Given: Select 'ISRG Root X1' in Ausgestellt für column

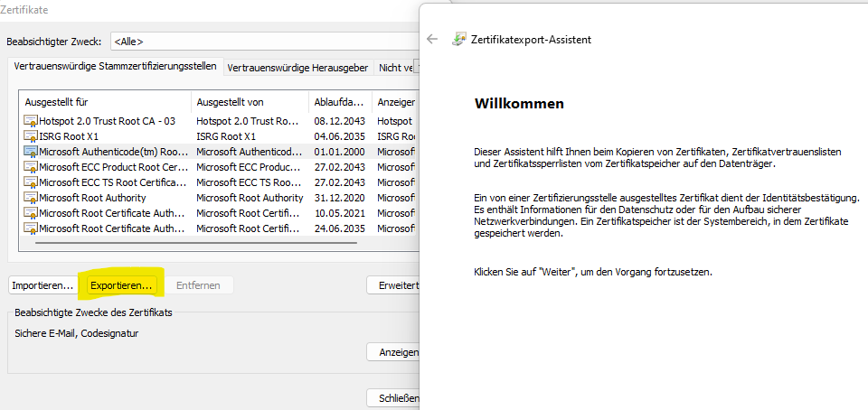Looking at the screenshot, I should click(x=69, y=136).
